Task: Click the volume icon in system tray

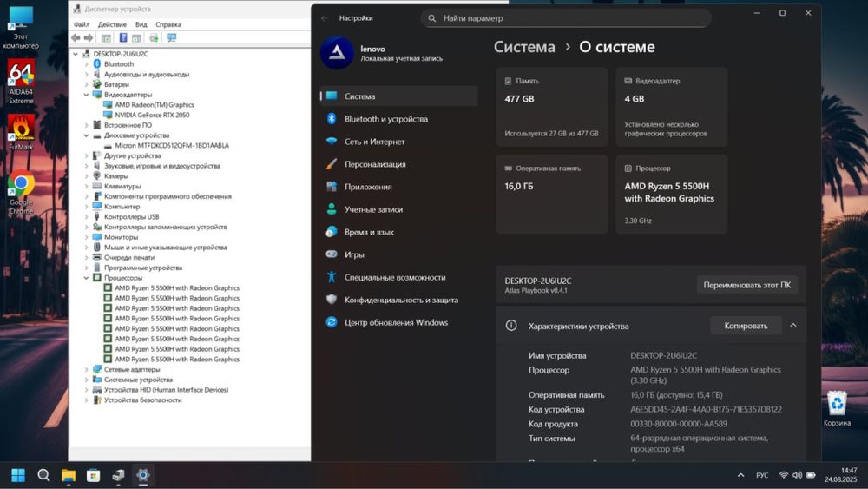Action: coord(797,475)
